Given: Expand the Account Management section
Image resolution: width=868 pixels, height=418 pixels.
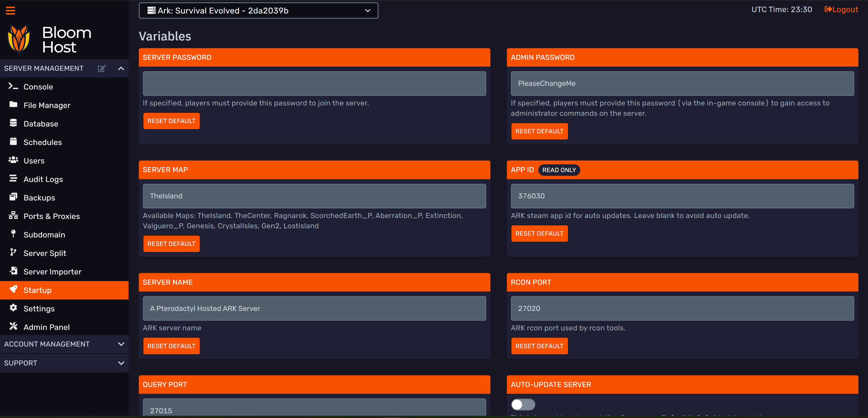Looking at the screenshot, I should (121, 344).
